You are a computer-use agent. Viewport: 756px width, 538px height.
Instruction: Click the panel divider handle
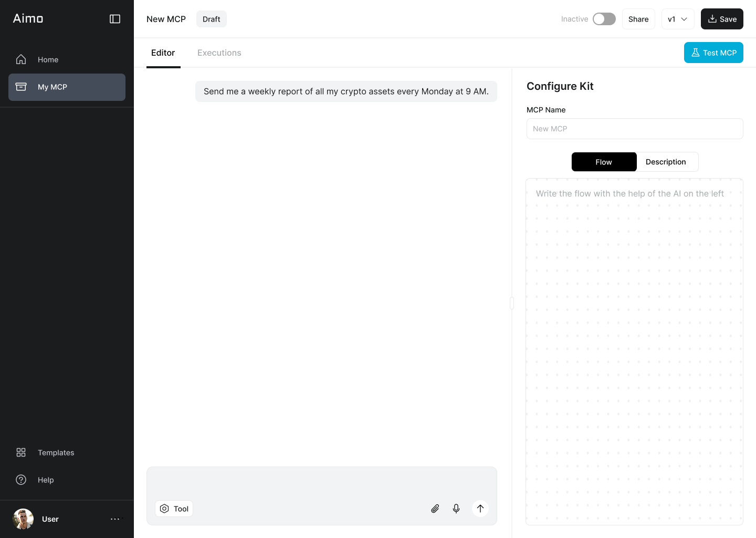[512, 303]
